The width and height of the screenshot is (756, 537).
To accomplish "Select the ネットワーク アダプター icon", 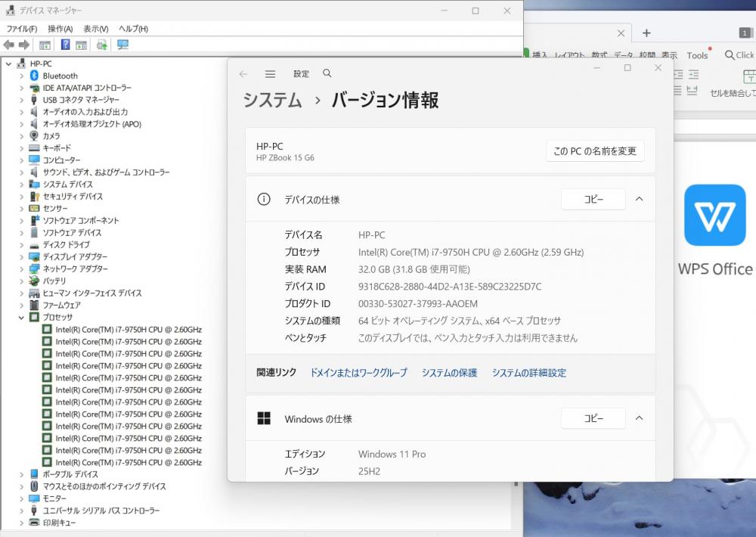I will (34, 268).
